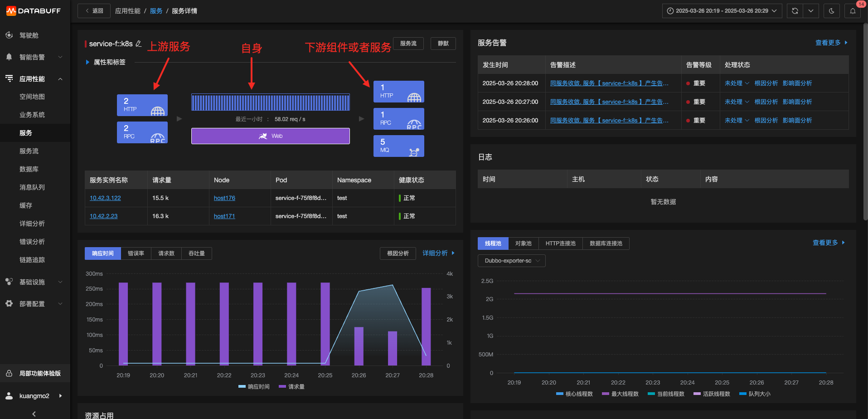
Task: Select upstream RPC card with 2
Action: pyautogui.click(x=142, y=132)
